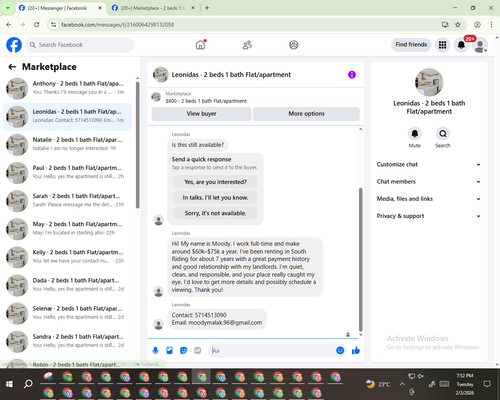500x400 pixels.
Task: Click the browser address bar URL
Action: [117, 25]
